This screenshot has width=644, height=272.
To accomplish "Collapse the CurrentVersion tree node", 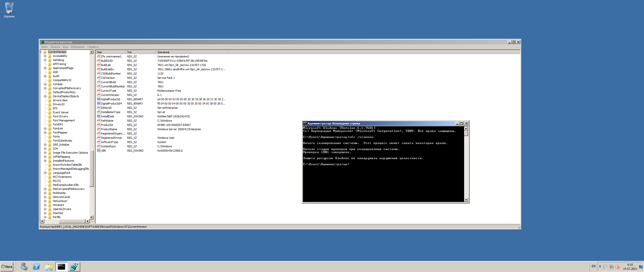I will 41,52.
